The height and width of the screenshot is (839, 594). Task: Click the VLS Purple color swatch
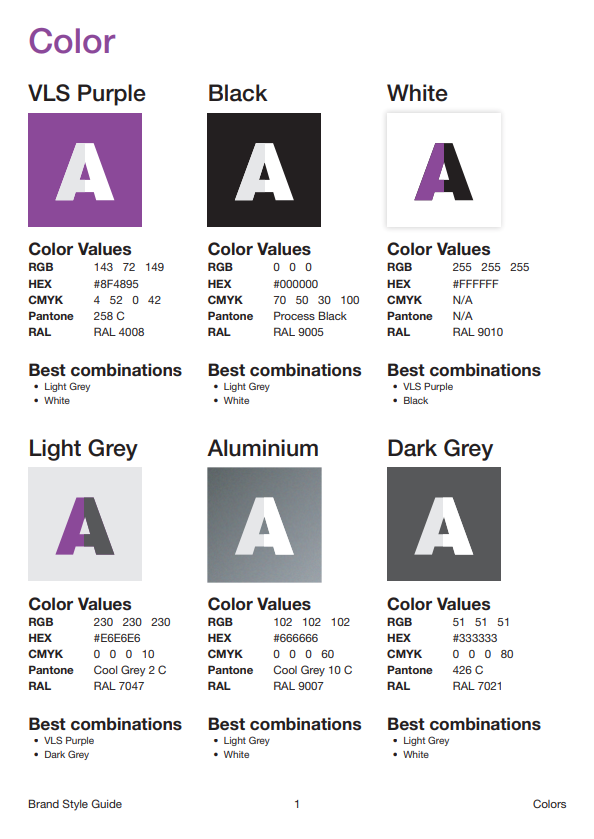pos(85,170)
